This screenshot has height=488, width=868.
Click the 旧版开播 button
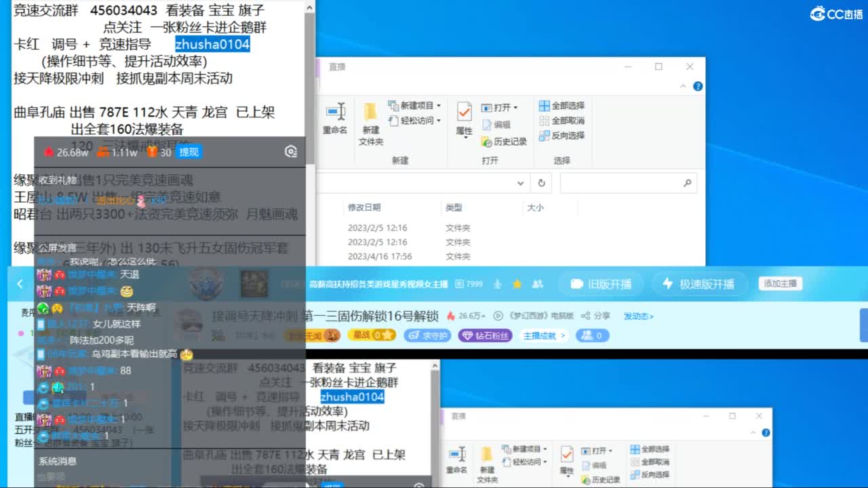point(601,284)
